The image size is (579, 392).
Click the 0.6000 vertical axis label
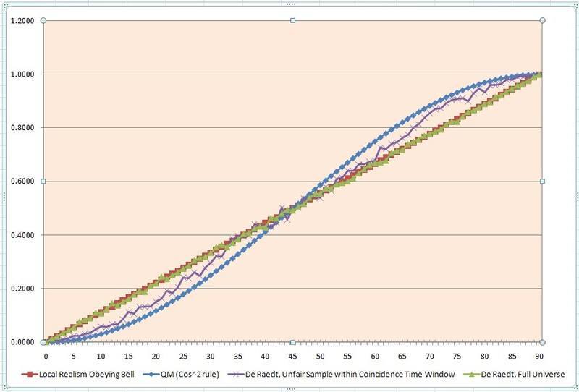[x=23, y=182]
